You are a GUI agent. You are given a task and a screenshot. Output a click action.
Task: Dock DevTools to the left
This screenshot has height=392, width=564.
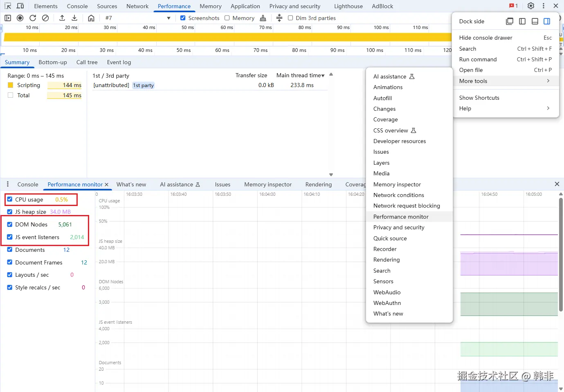click(x=522, y=21)
